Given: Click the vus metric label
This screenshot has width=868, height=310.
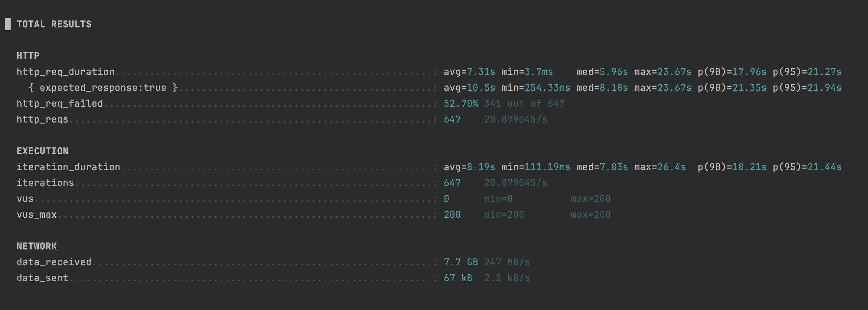Looking at the screenshot, I should tap(25, 199).
